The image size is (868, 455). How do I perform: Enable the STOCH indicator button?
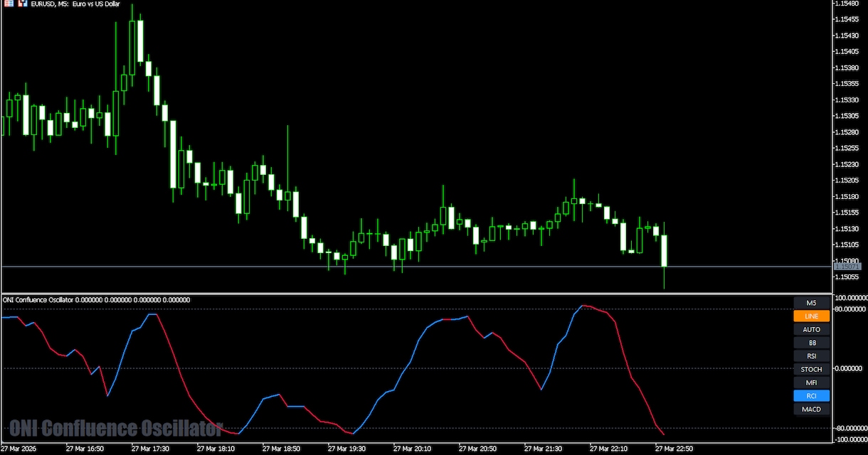point(811,369)
